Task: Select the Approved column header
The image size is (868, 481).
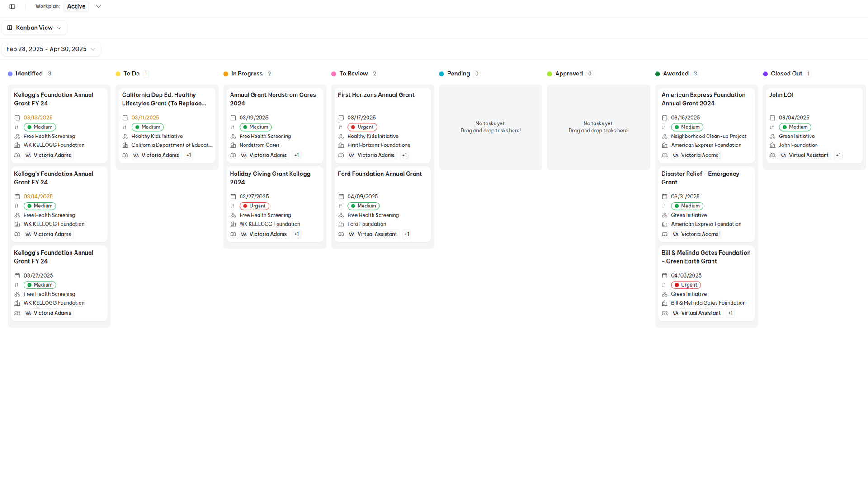Action: click(x=569, y=74)
